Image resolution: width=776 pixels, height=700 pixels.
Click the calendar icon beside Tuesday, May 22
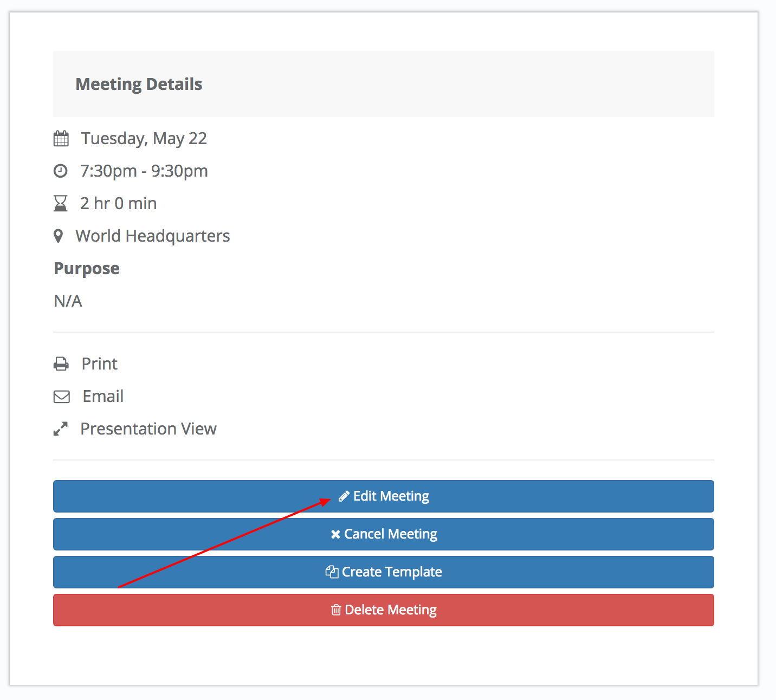point(61,139)
